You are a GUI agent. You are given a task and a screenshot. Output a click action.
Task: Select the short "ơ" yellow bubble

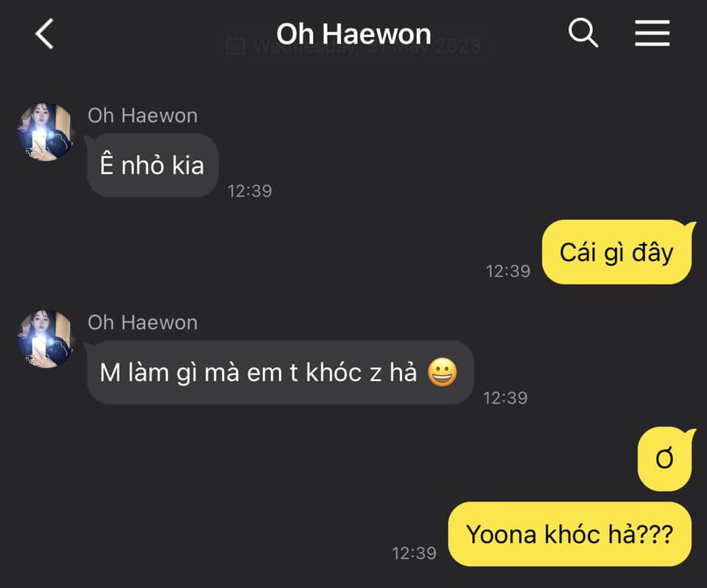pos(664,458)
